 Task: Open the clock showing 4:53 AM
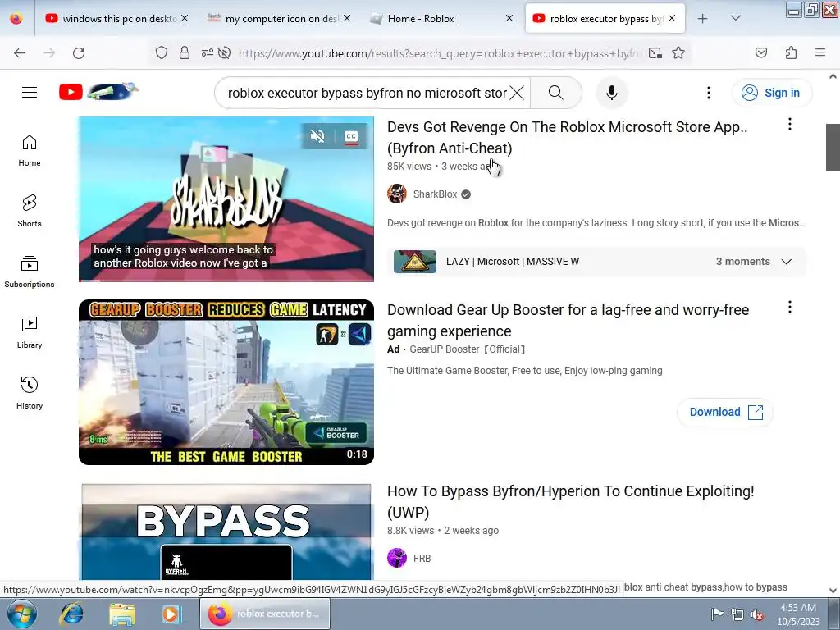point(798,614)
